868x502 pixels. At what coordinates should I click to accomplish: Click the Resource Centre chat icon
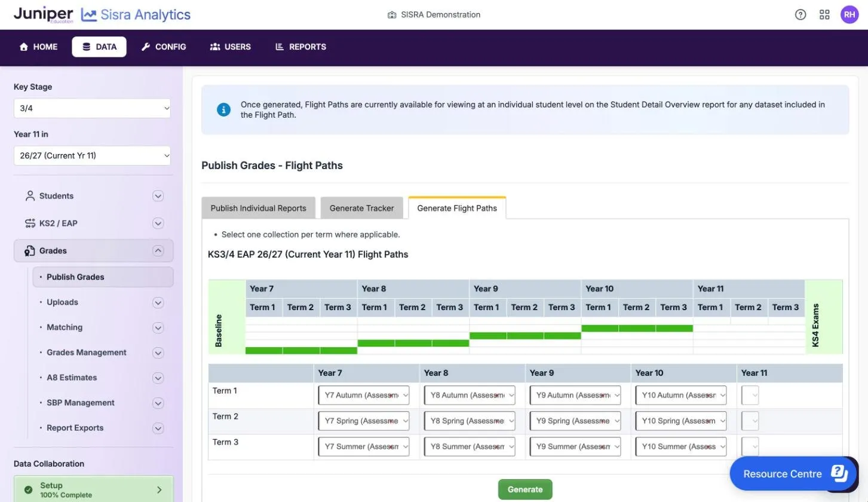[x=839, y=473]
